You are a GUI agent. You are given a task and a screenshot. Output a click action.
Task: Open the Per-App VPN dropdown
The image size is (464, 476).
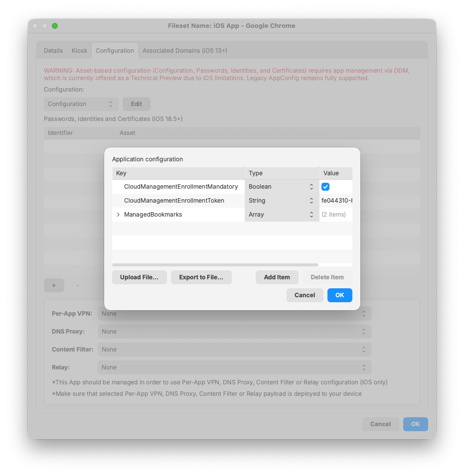point(234,314)
